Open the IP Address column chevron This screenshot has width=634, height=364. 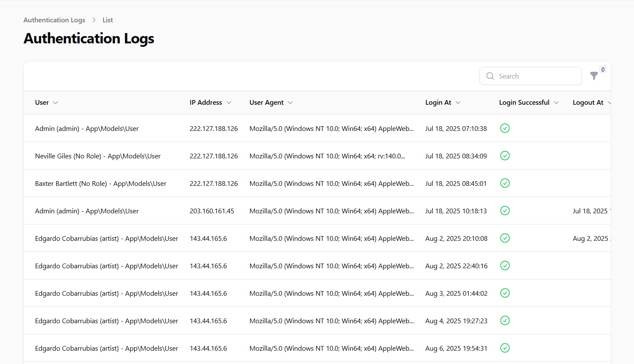229,102
